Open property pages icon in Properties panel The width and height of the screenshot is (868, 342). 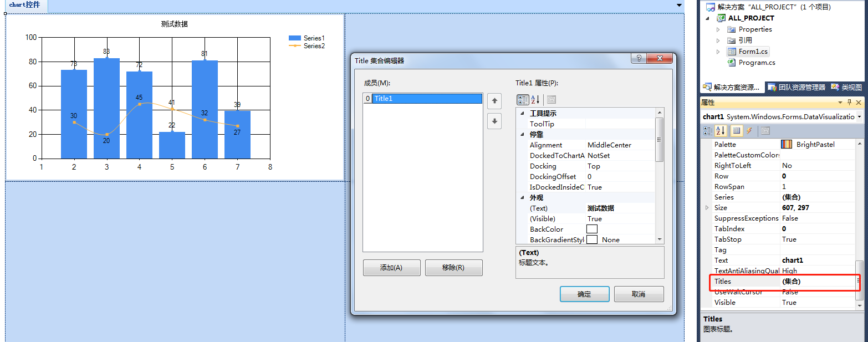765,131
